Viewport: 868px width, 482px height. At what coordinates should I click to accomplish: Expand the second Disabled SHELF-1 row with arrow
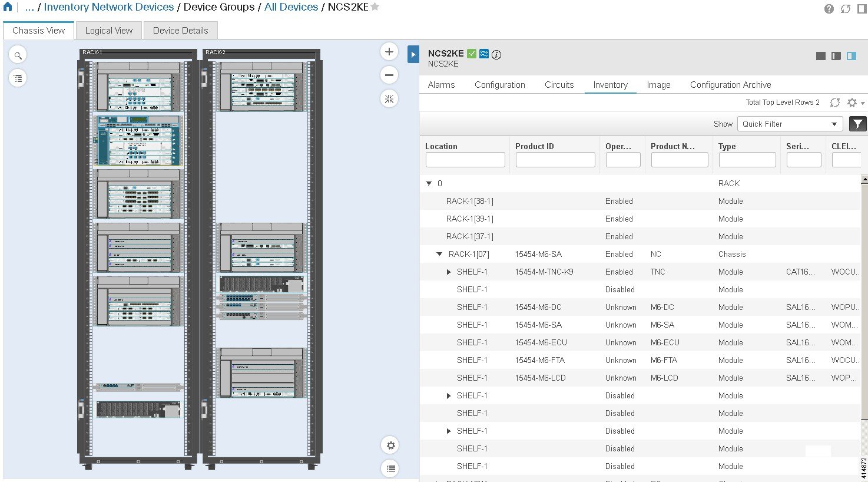(x=449, y=431)
